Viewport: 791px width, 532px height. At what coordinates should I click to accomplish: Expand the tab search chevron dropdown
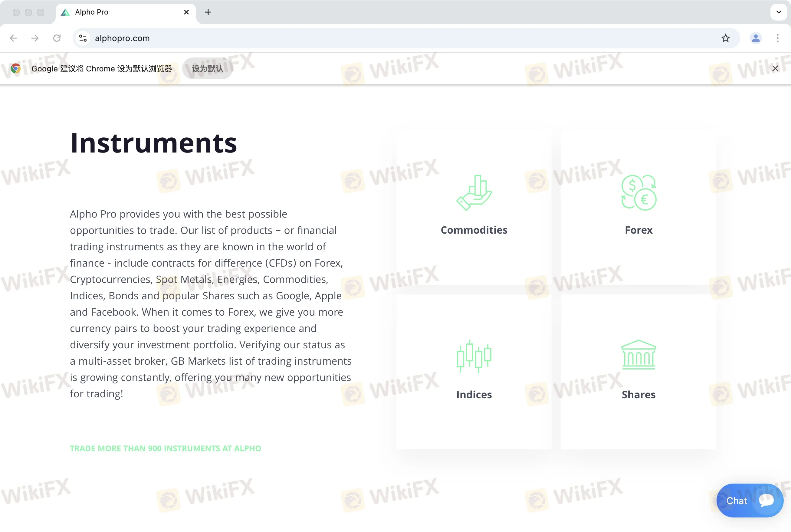pyautogui.click(x=779, y=12)
